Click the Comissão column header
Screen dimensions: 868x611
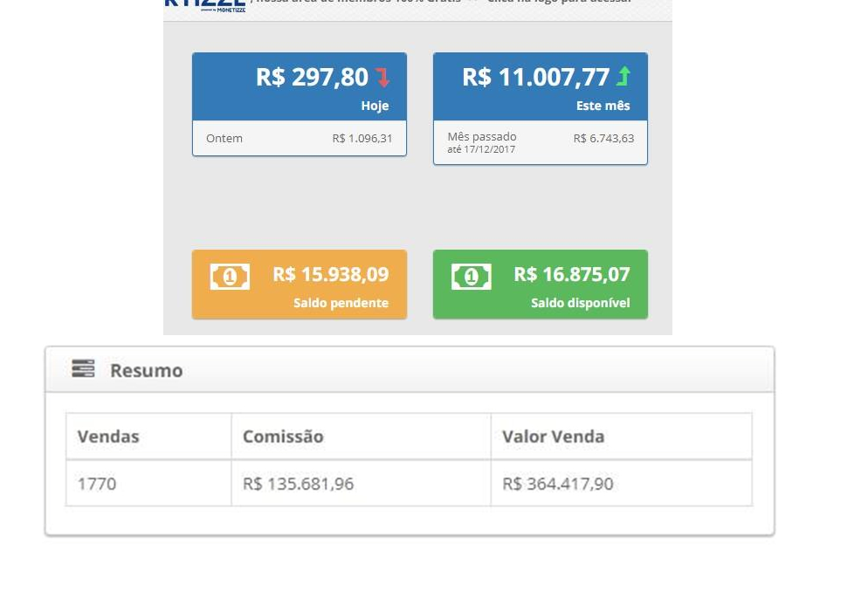[361, 436]
